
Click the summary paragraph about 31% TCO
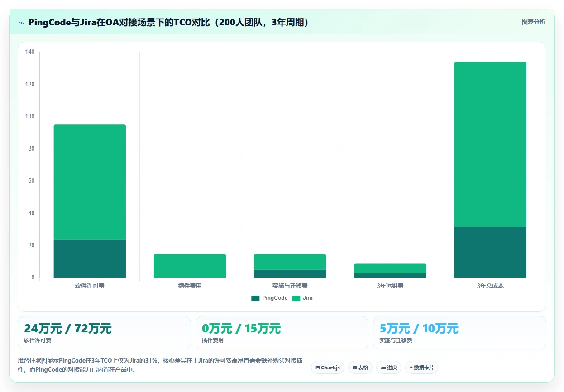click(160, 365)
